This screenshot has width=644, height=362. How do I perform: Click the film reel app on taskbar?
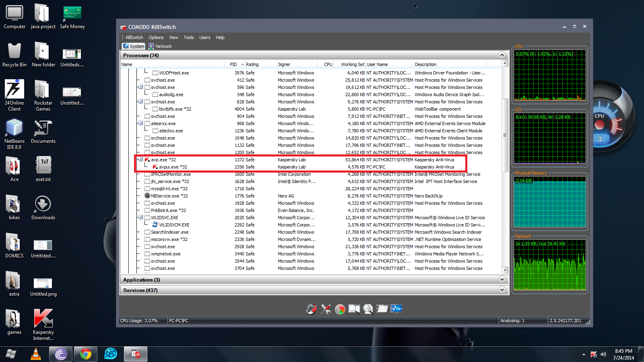click(x=110, y=354)
